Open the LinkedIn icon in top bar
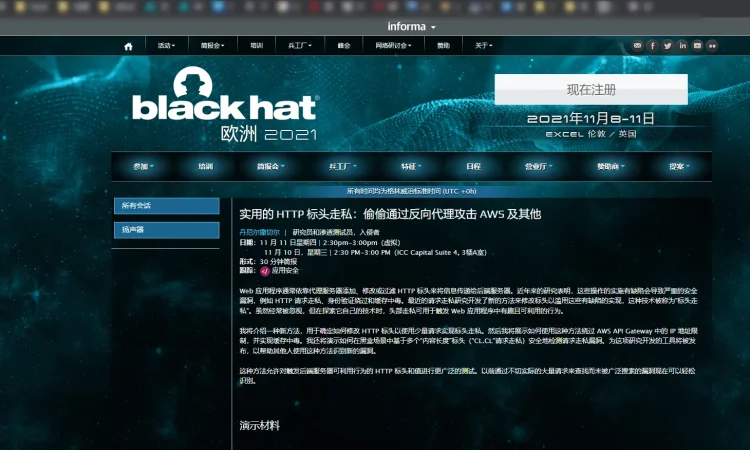This screenshot has height=450, width=750. [682, 45]
